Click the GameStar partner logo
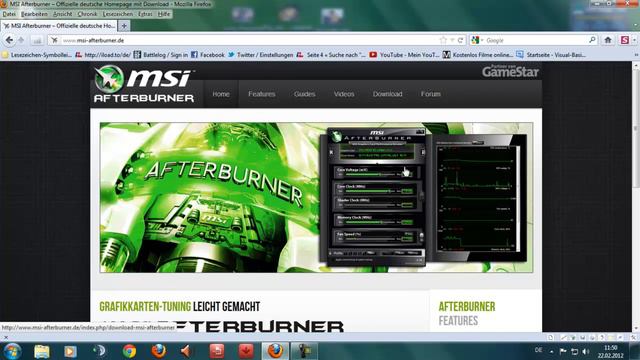 [510, 71]
